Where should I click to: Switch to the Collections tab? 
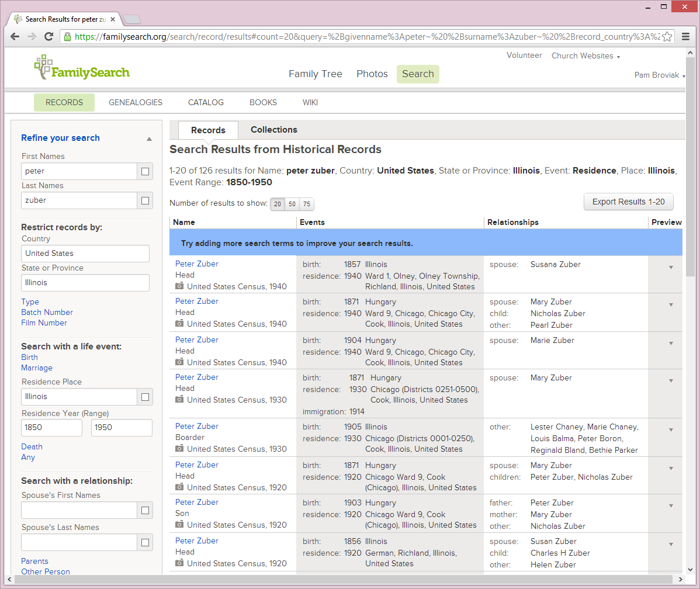(x=273, y=130)
